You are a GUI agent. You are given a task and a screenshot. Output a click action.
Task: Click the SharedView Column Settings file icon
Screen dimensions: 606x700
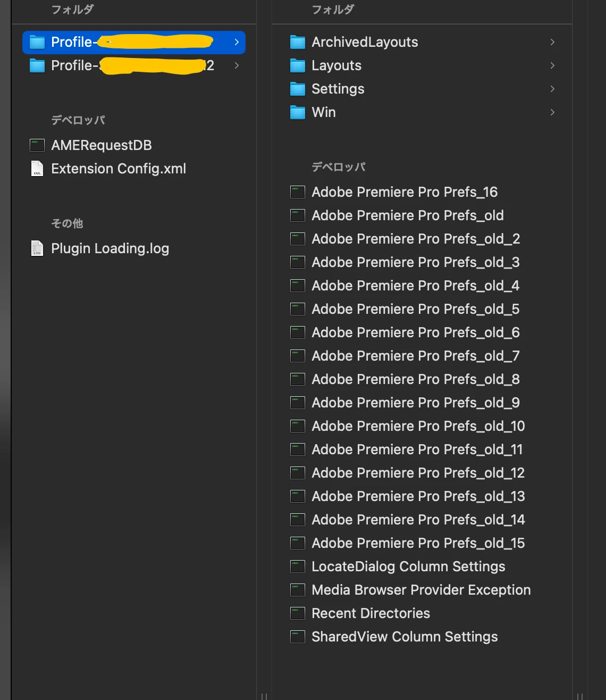(298, 637)
